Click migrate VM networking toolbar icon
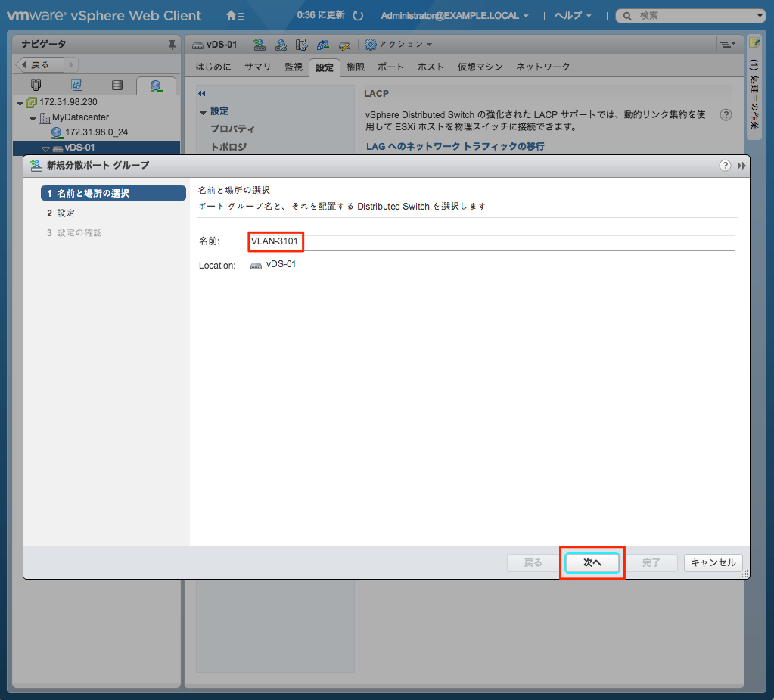Screen dimensions: 774x700 (x=323, y=45)
